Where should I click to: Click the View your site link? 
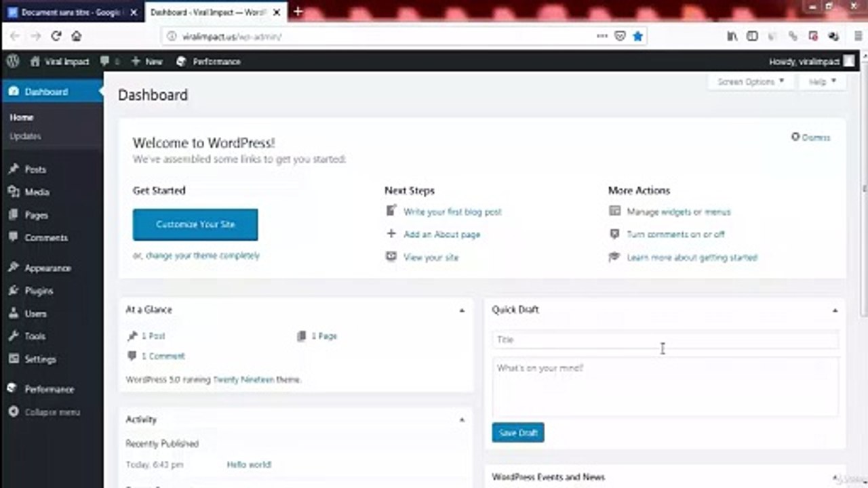click(431, 258)
